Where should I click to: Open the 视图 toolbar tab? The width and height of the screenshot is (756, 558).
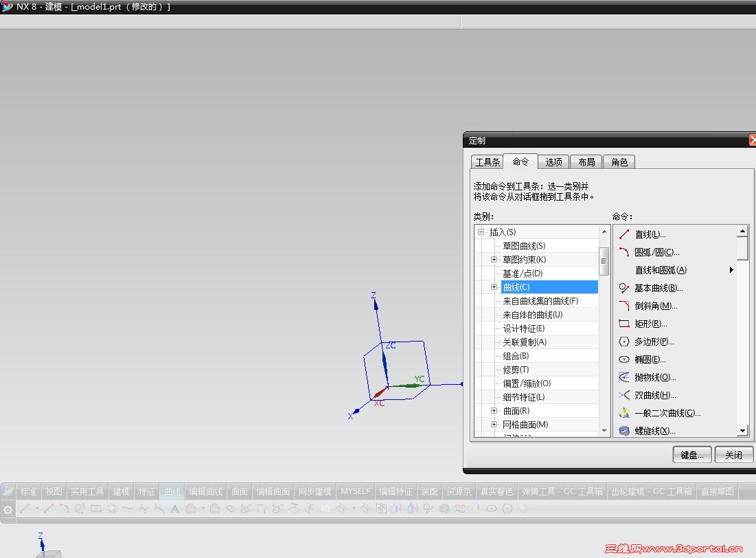(x=54, y=491)
